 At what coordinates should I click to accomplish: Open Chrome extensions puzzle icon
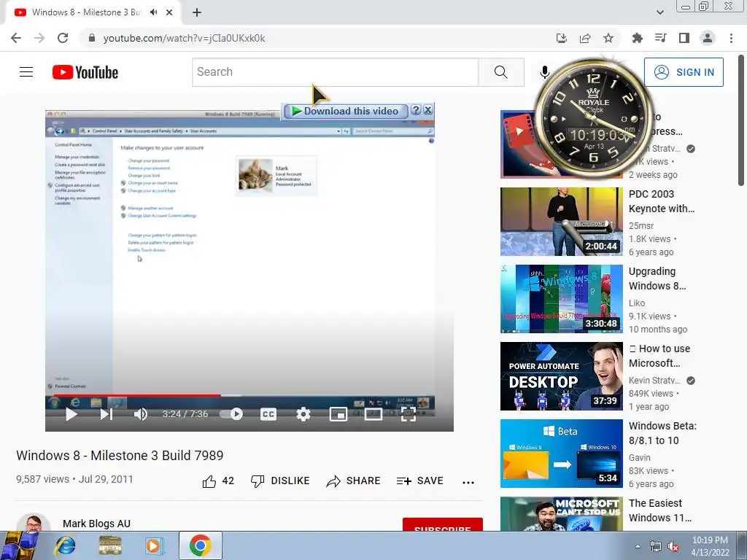click(637, 38)
